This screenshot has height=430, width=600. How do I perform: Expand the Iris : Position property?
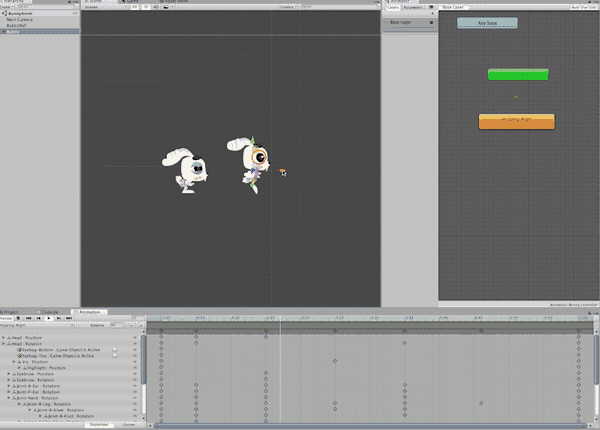[x=14, y=362]
